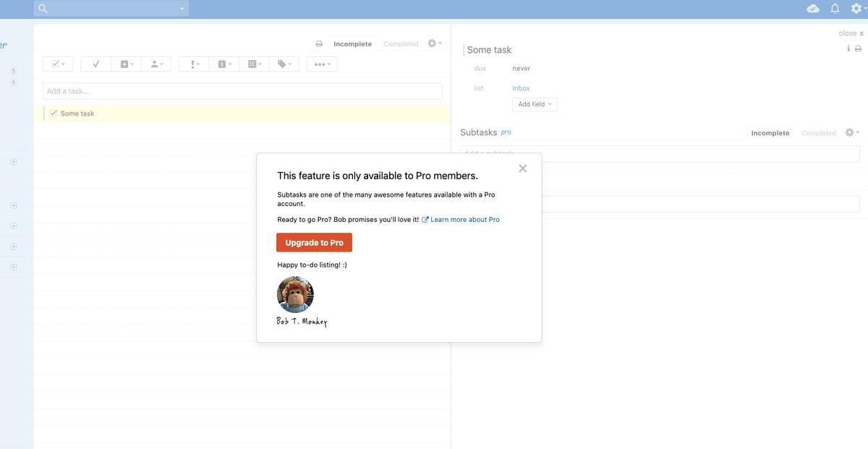Screen dimensions: 868x449
Task: Switch to Completed tab in task list
Action: pyautogui.click(x=401, y=44)
